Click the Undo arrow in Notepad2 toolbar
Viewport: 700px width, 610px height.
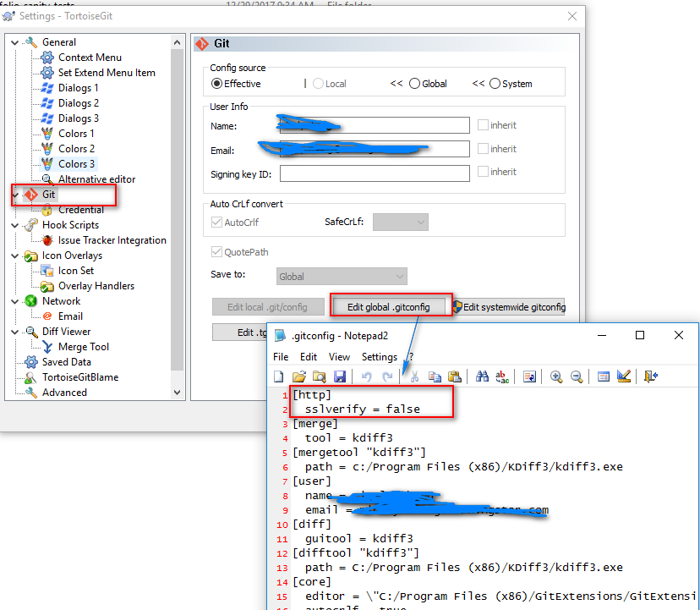pyautogui.click(x=367, y=376)
